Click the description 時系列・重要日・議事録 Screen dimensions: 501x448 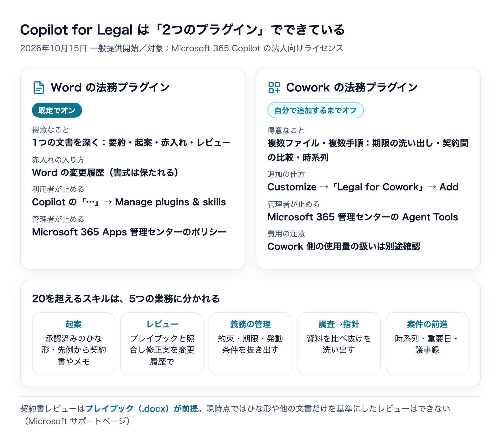pos(427,344)
